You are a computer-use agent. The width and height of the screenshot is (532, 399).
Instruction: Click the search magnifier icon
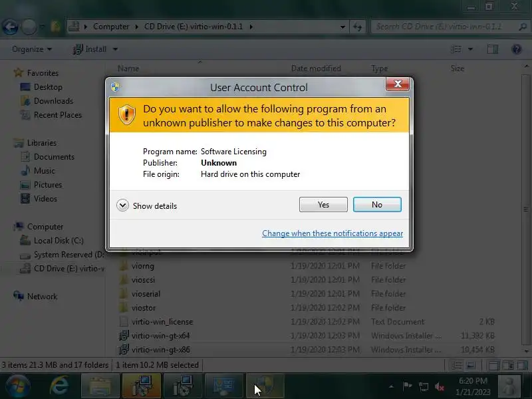pos(523,27)
